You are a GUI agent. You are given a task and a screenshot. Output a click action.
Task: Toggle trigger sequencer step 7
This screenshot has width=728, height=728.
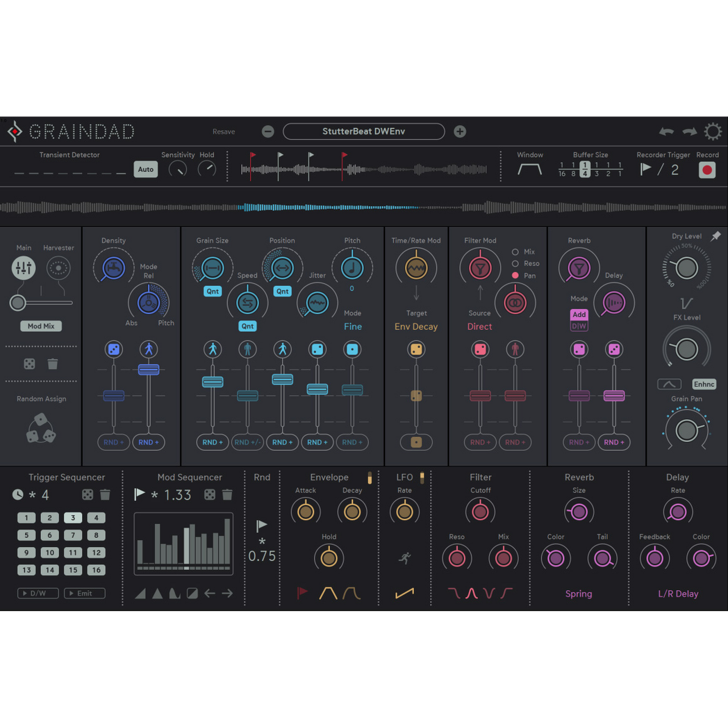[73, 535]
